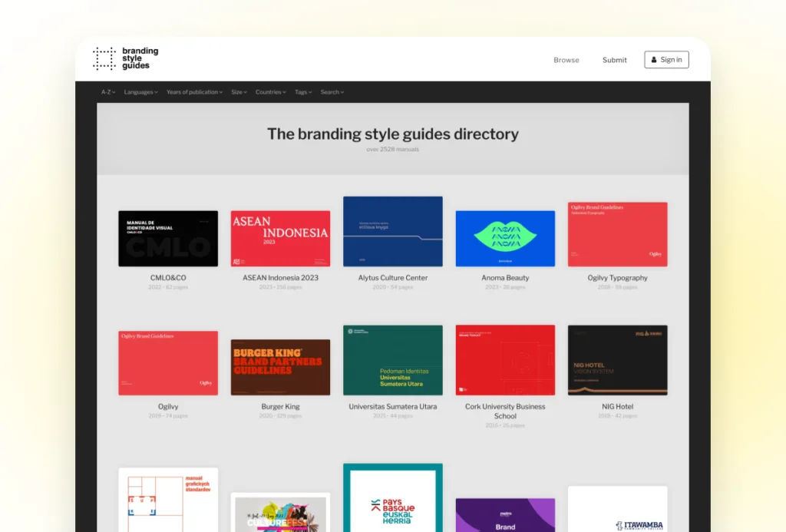Go to the Browse page
The image size is (786, 532).
(566, 60)
